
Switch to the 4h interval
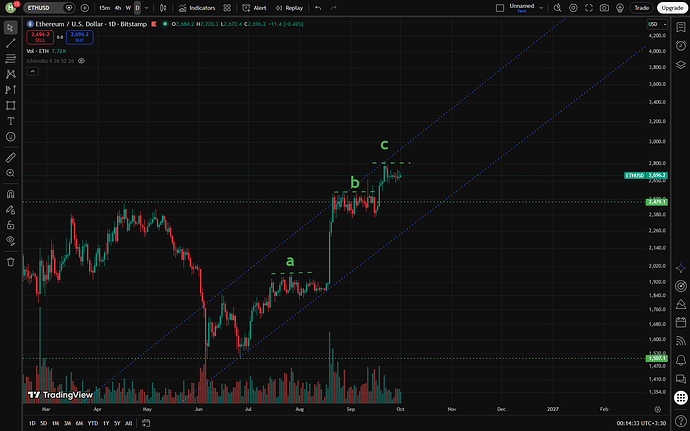(117, 8)
